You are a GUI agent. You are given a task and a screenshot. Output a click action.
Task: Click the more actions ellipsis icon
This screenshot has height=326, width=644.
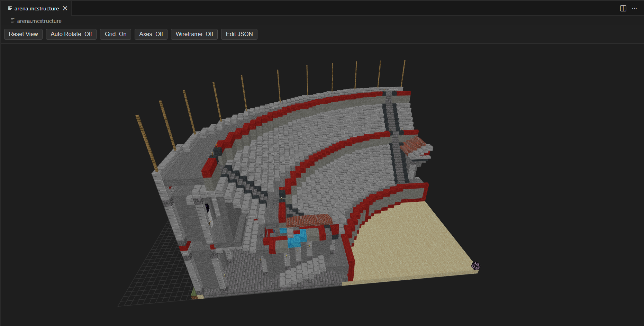click(634, 8)
